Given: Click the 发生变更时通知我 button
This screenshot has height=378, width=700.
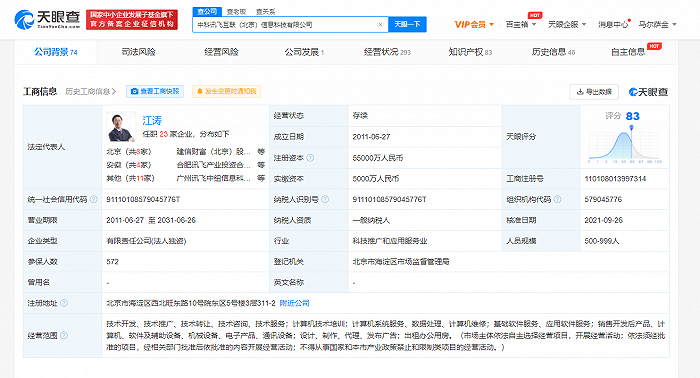Looking at the screenshot, I should tap(226, 91).
